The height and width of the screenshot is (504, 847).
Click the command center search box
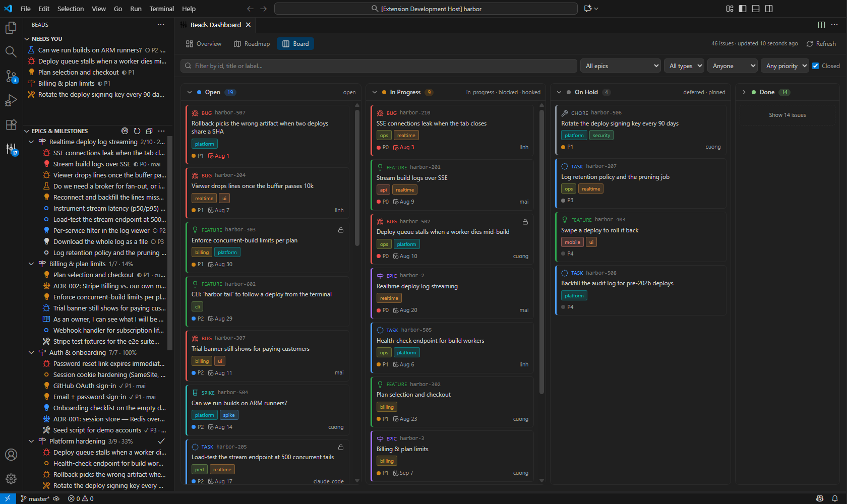tap(426, 9)
